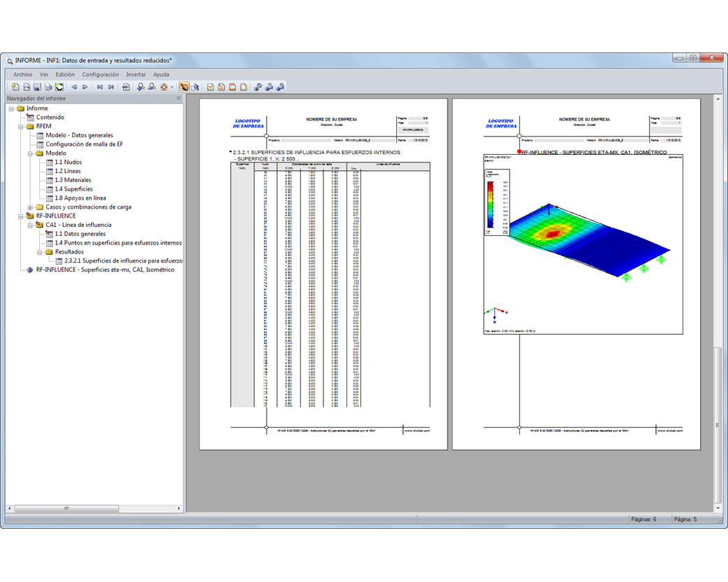This screenshot has height=582, width=728.
Task: Select 1.4 Puntos en superficies entry
Action: [x=118, y=242]
